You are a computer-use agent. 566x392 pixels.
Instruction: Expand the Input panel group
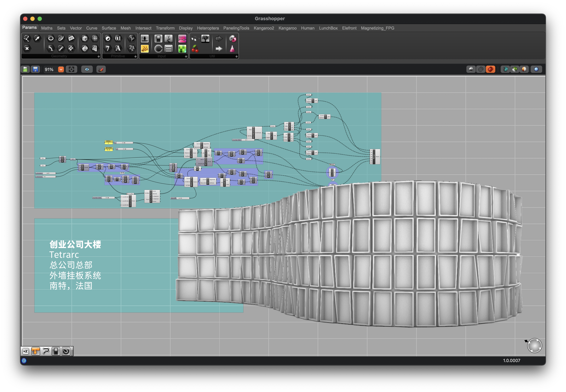(x=186, y=56)
